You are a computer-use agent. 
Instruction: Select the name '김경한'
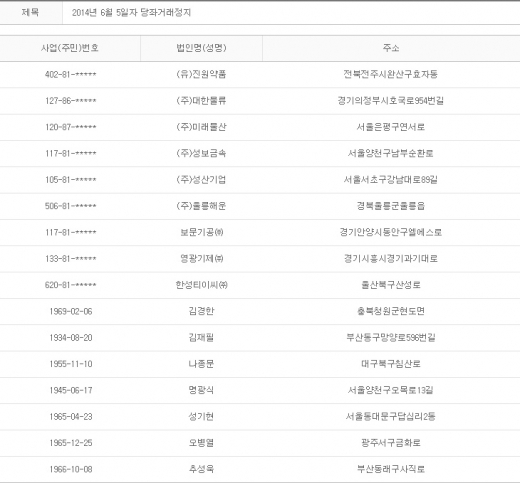[x=201, y=311]
